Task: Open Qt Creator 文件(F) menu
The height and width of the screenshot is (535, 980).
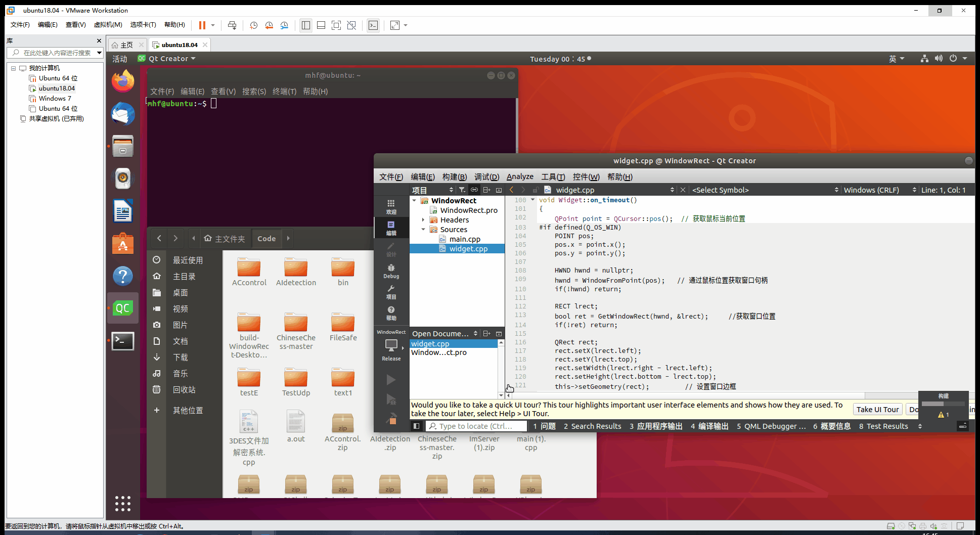Action: click(391, 176)
